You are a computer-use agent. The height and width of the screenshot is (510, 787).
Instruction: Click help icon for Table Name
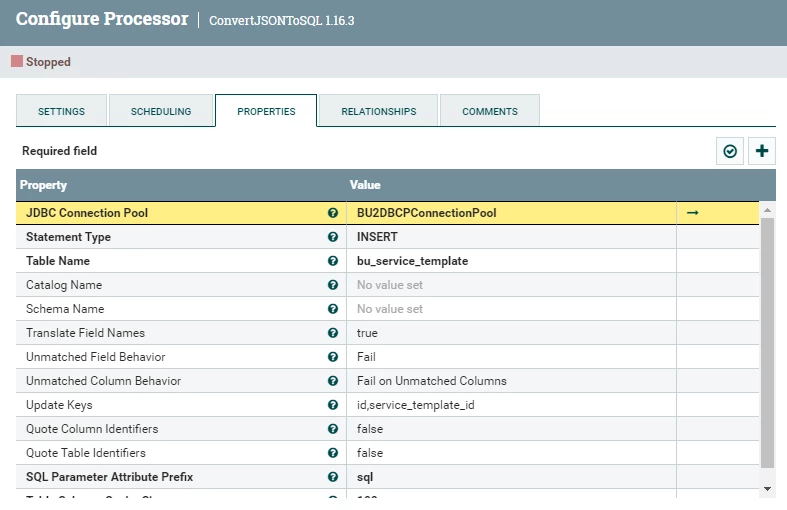333,261
